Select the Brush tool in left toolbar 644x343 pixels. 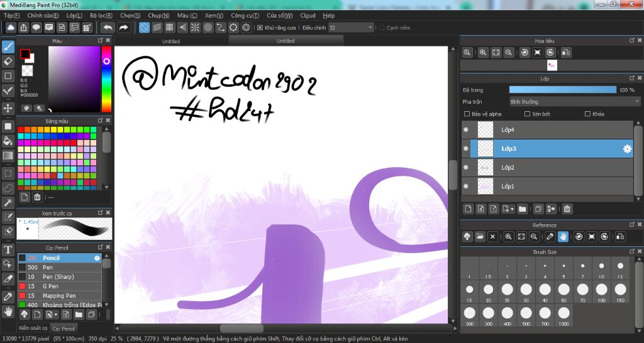(8, 47)
